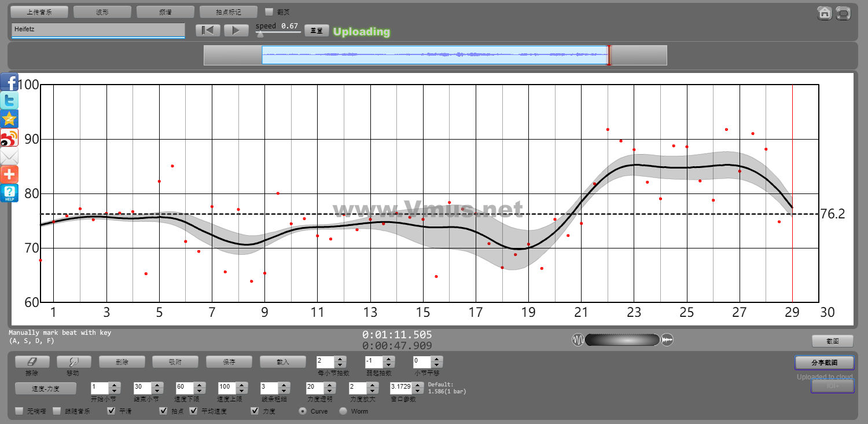Click the Facebook share icon
Screen dimensions: 868x424
9,82
